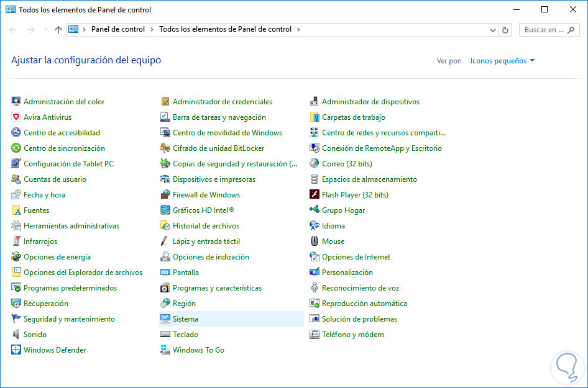Click the Windows Defender shield icon
Screen dimensions: 588x388
coord(16,350)
